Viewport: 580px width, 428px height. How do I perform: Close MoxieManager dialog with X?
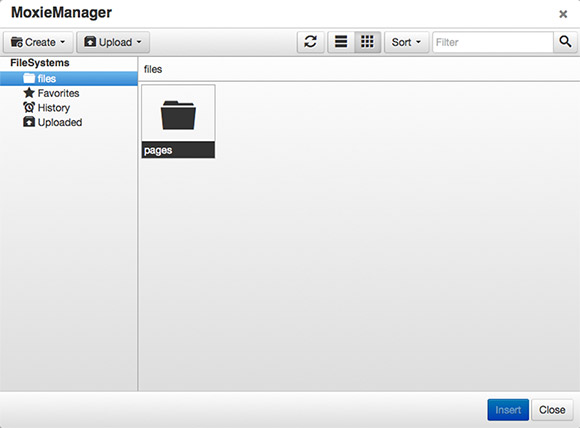click(x=563, y=14)
